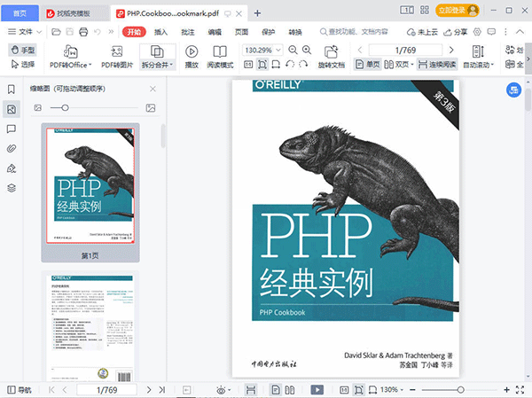
Task: Select the 第1页 page thumbnail
Action: point(90,192)
